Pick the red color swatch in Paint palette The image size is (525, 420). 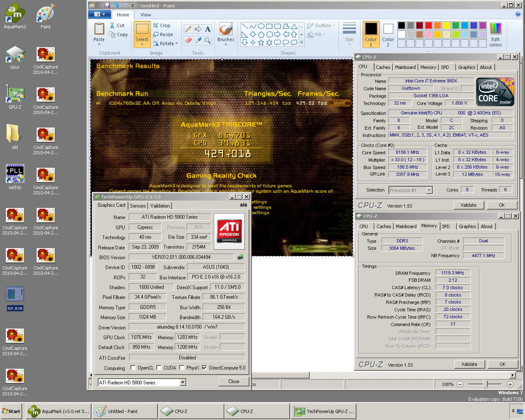429,25
